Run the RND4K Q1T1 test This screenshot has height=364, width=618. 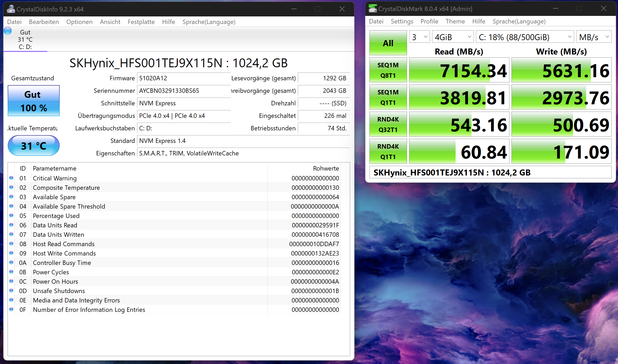(388, 151)
